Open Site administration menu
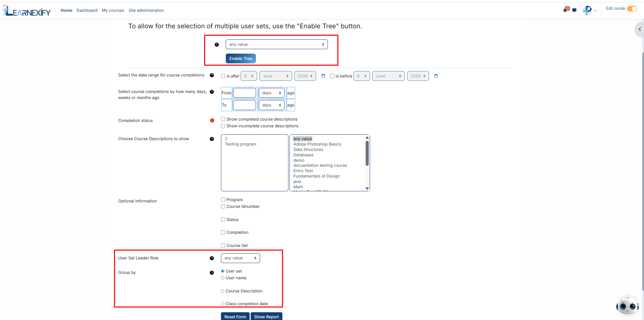This screenshot has width=644, height=320. click(146, 10)
